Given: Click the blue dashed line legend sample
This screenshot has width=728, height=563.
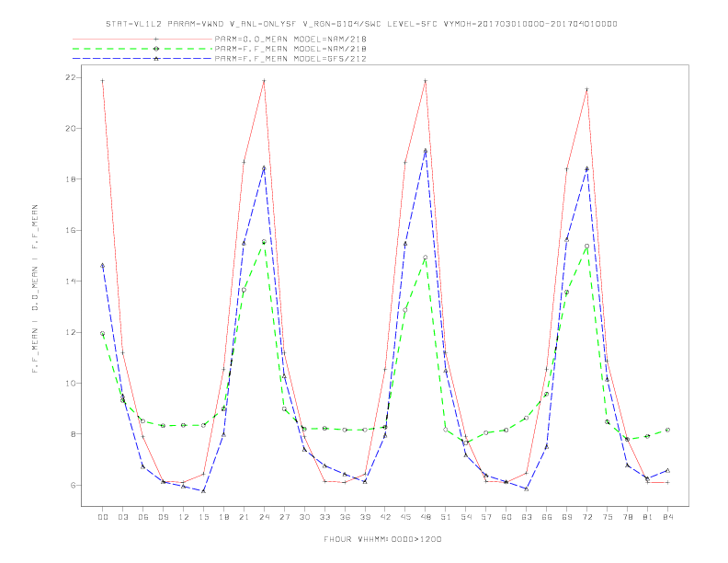Looking at the screenshot, I should [x=142, y=59].
